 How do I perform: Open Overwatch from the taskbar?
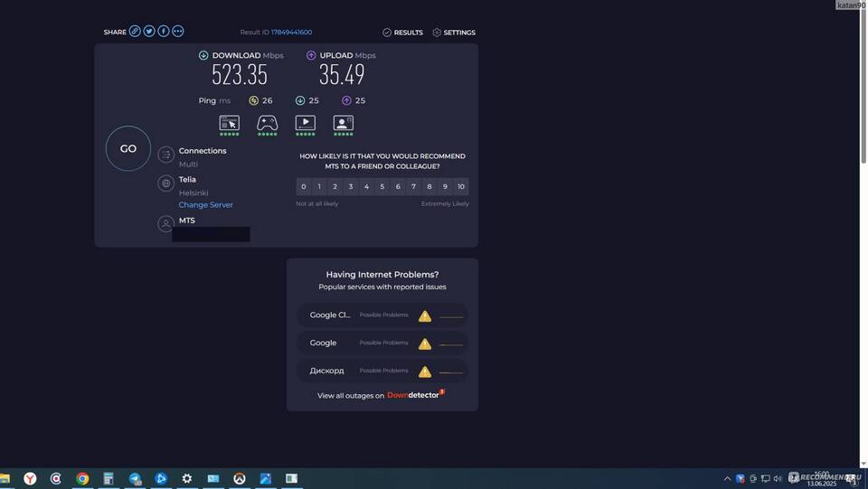239,478
